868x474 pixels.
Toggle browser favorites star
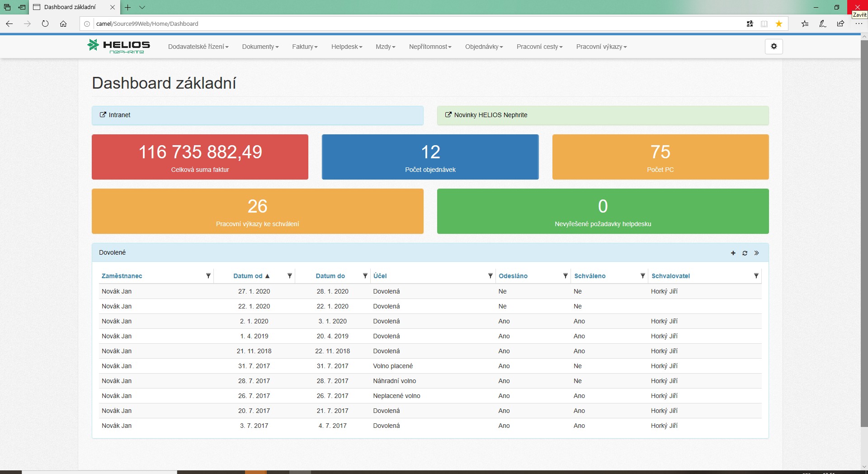778,24
